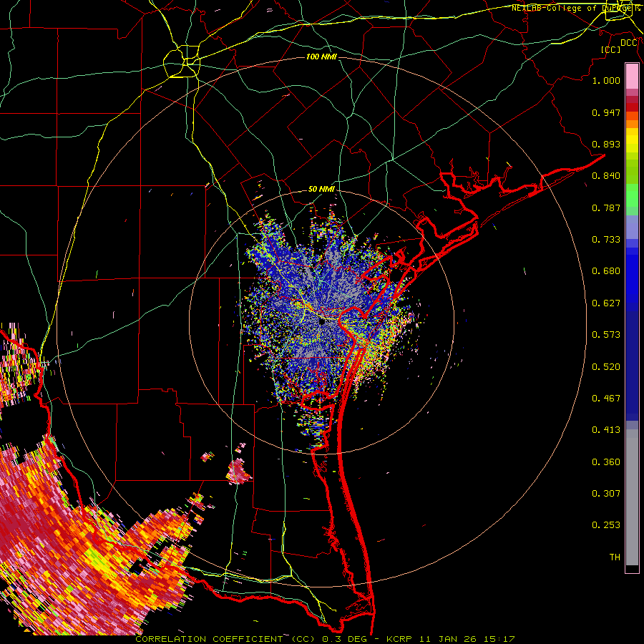Select the 0.840 value on the scale

click(606, 176)
